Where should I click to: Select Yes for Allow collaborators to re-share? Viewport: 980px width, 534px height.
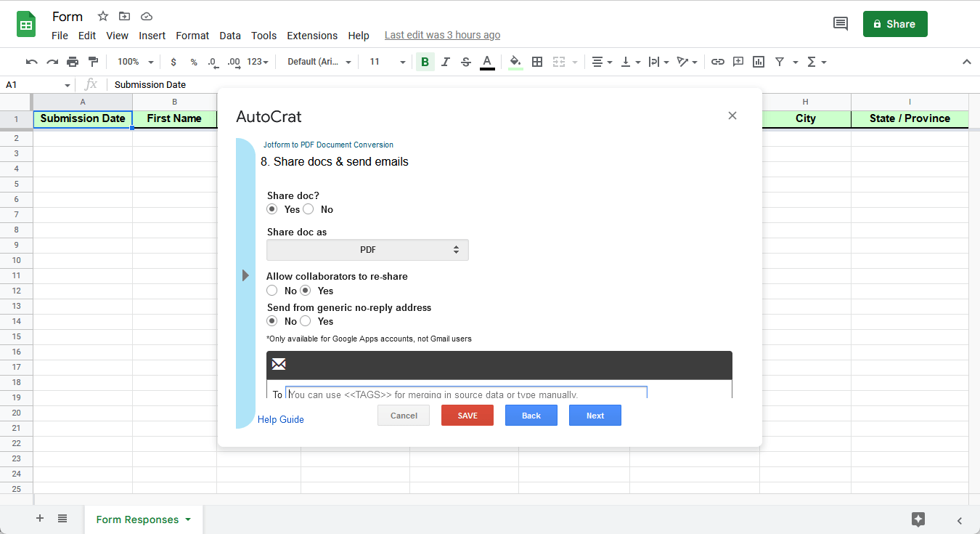(x=306, y=291)
